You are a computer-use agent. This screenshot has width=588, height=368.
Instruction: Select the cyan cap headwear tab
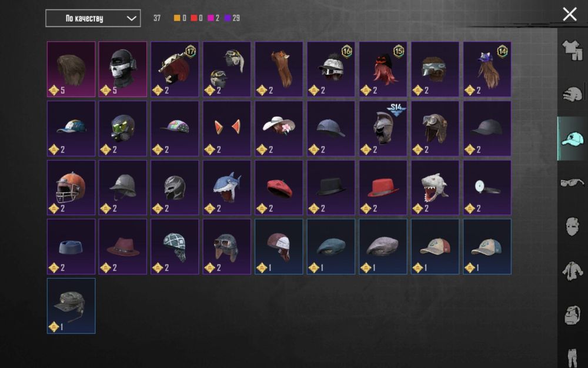[572, 138]
